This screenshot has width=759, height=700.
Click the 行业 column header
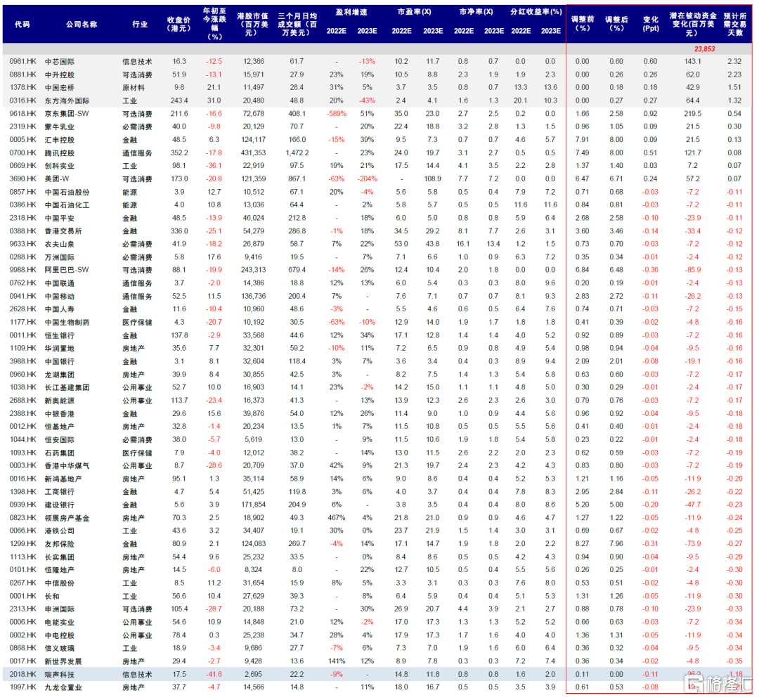[140, 24]
